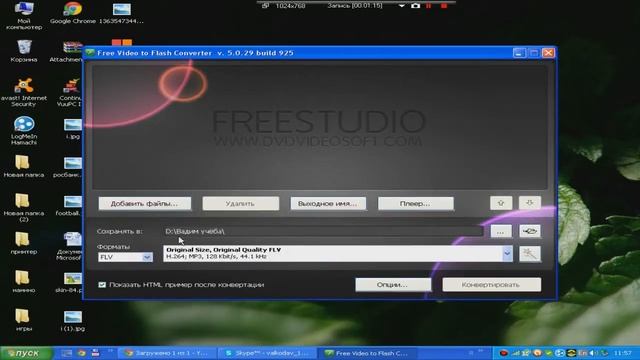
Task: Click the volume speaker tray icon
Action: [594, 353]
